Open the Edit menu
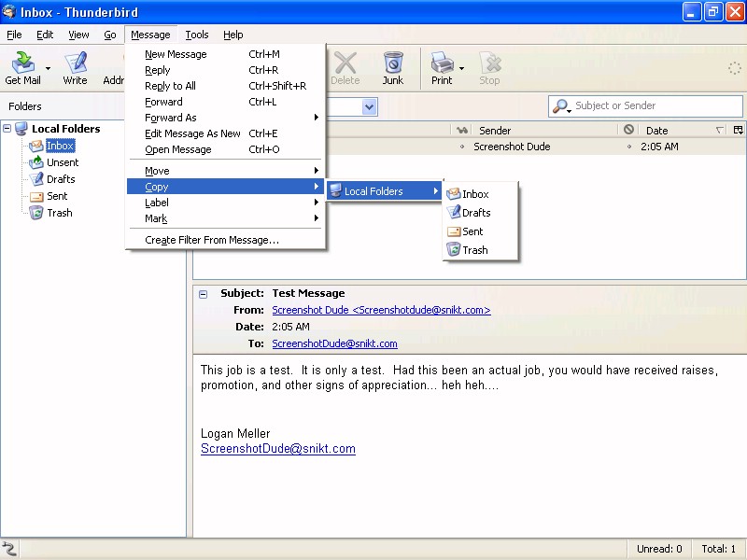Viewport: 747px width, 560px height. coord(45,35)
